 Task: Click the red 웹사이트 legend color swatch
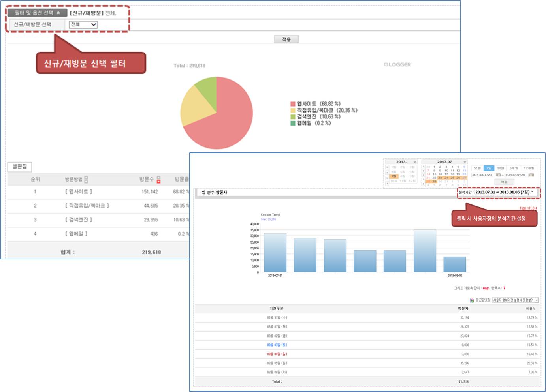[x=293, y=104]
